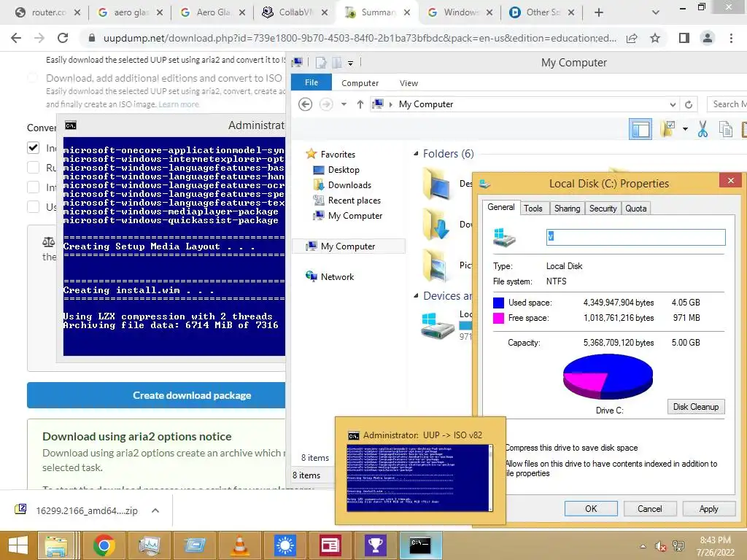Expand the downloaded zip file options arrow
Image resolution: width=747 pixels, height=560 pixels.
tap(155, 510)
